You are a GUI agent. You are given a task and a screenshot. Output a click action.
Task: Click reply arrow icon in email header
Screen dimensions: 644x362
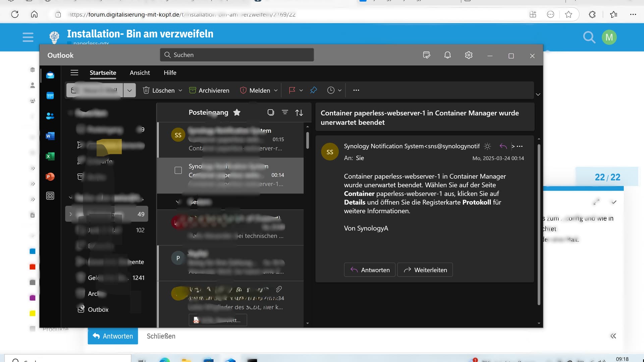pyautogui.click(x=503, y=146)
